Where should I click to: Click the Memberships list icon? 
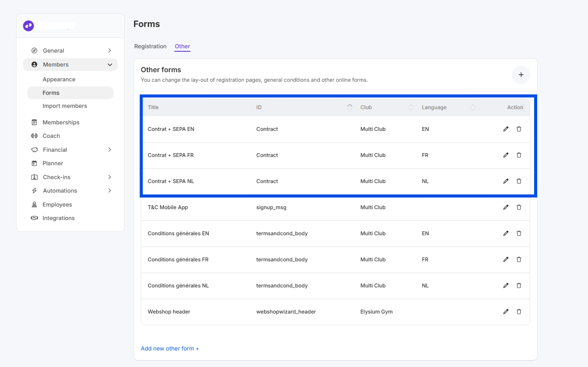click(34, 123)
